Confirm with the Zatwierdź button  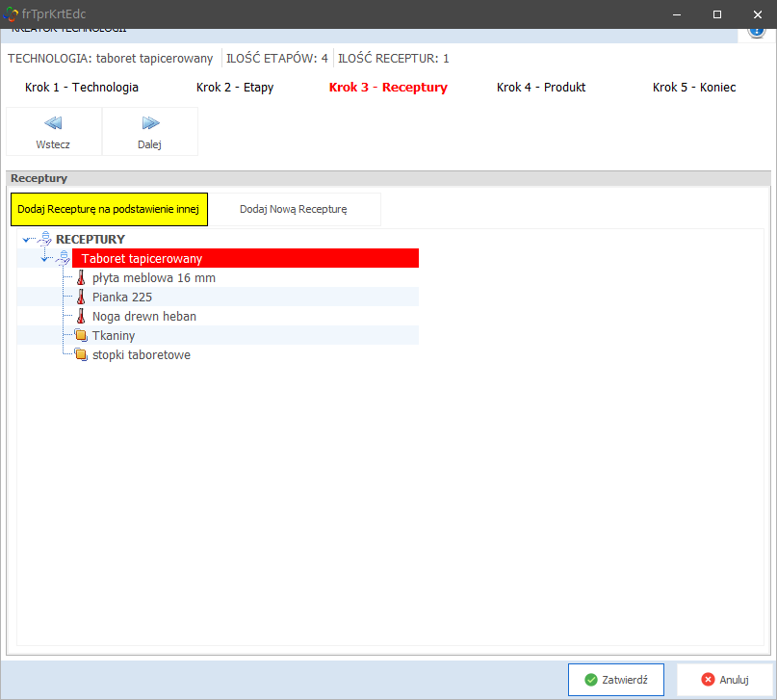[x=616, y=679]
